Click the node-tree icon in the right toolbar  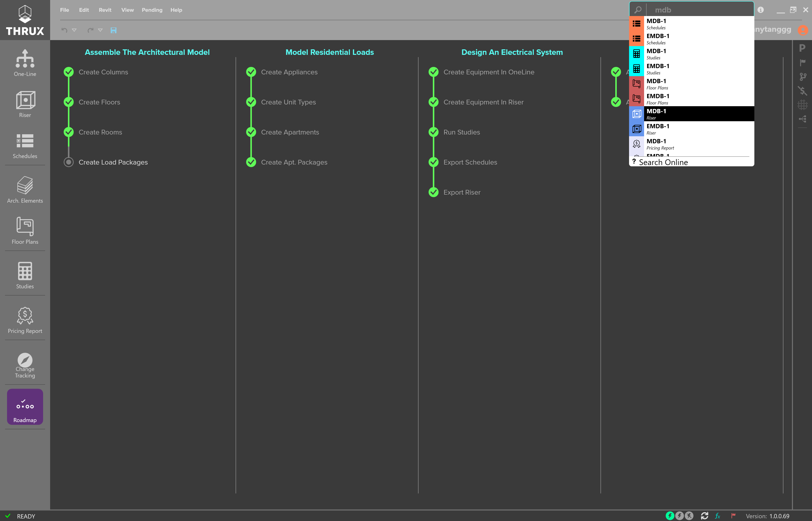click(x=802, y=119)
